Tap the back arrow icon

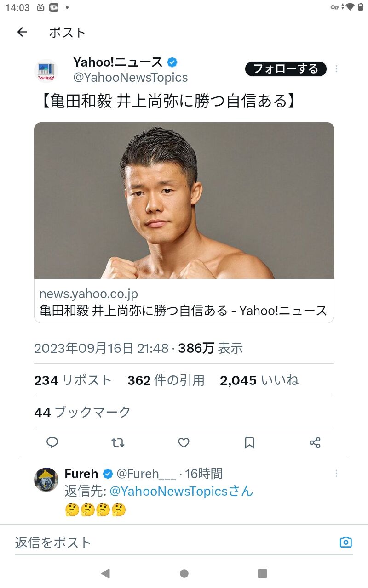point(22,32)
